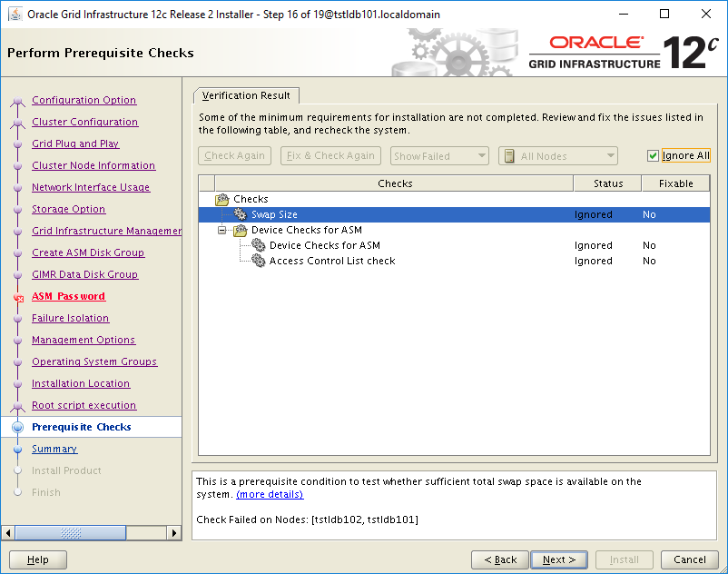
Task: Click the Swap Size gear icon
Action: (240, 214)
